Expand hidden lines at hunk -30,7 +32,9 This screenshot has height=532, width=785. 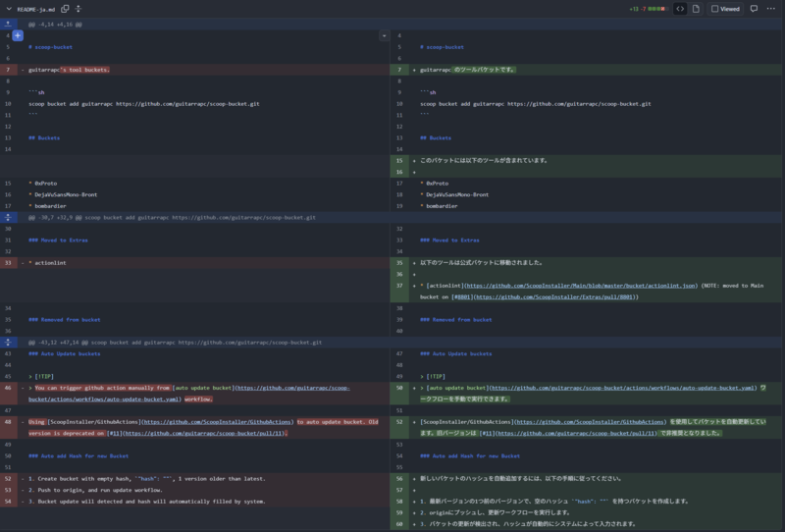point(8,217)
